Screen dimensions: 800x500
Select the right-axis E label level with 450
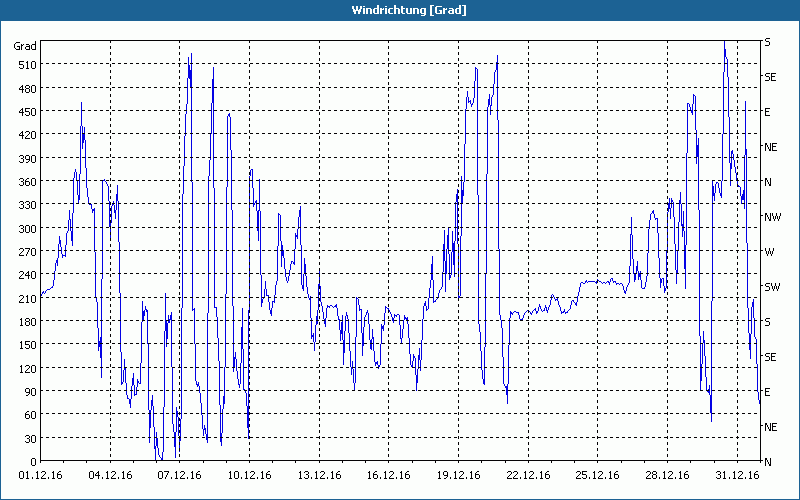point(767,112)
